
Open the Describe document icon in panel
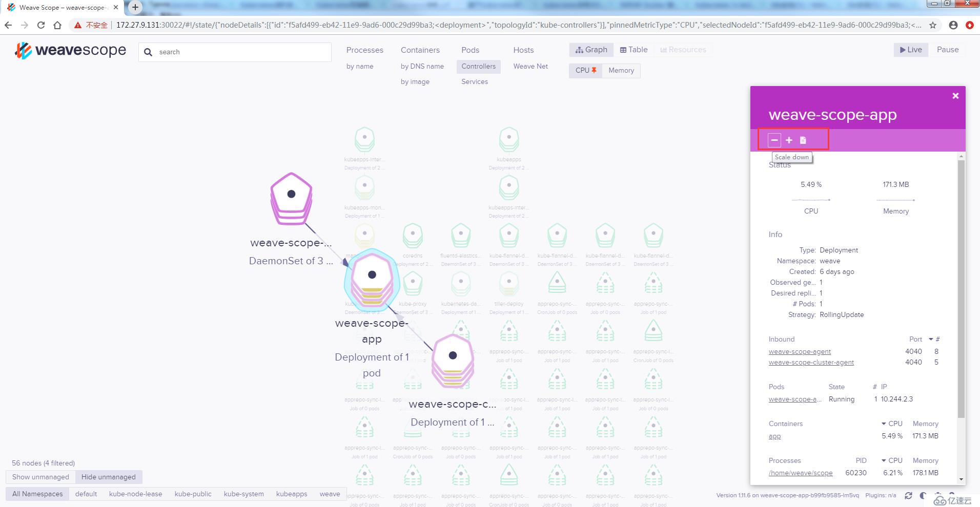coord(803,140)
